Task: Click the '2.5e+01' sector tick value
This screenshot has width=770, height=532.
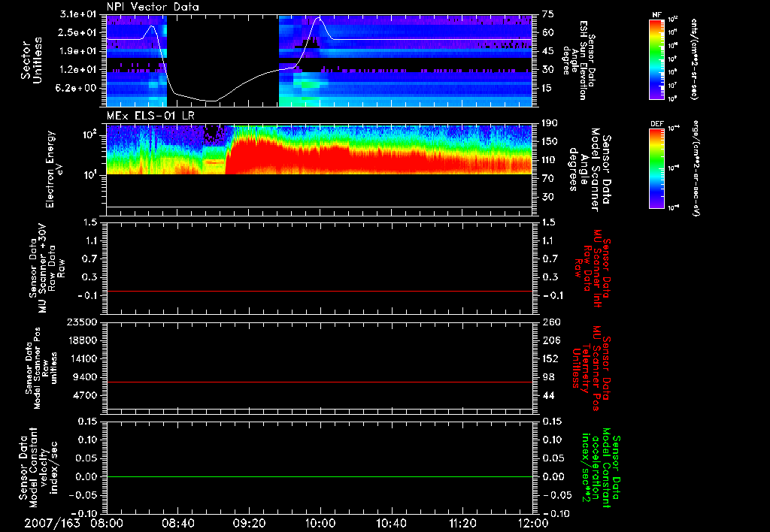Action: 78,32
